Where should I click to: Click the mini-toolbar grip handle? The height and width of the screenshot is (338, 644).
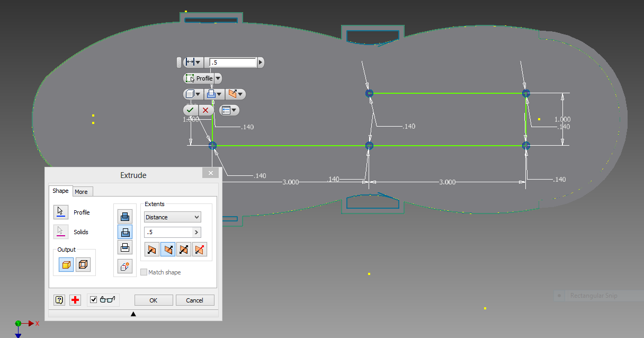(x=179, y=63)
